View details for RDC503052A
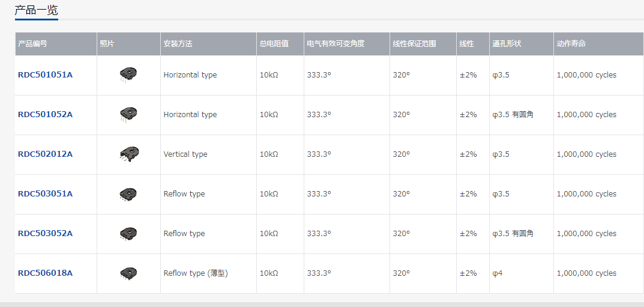The height and width of the screenshot is (307, 644). point(45,234)
